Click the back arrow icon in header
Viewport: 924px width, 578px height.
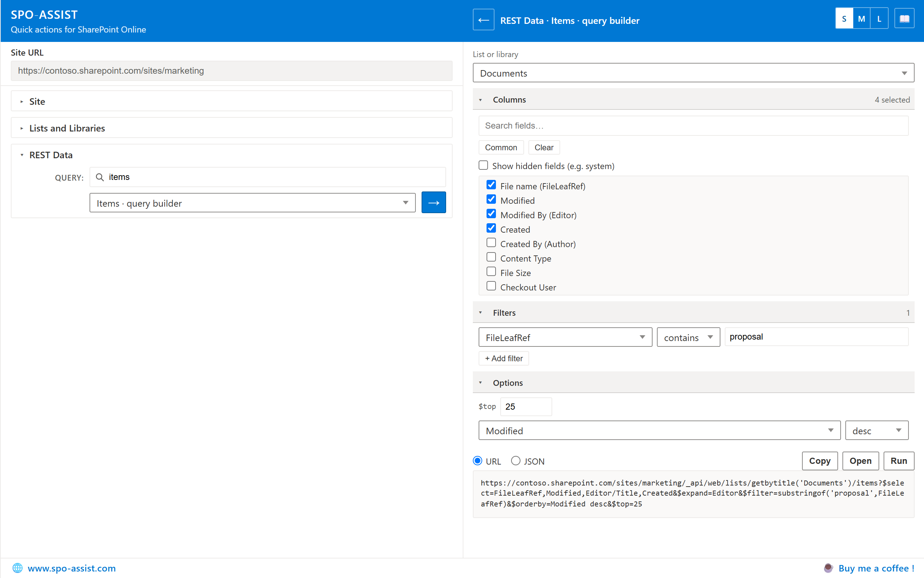tap(483, 20)
